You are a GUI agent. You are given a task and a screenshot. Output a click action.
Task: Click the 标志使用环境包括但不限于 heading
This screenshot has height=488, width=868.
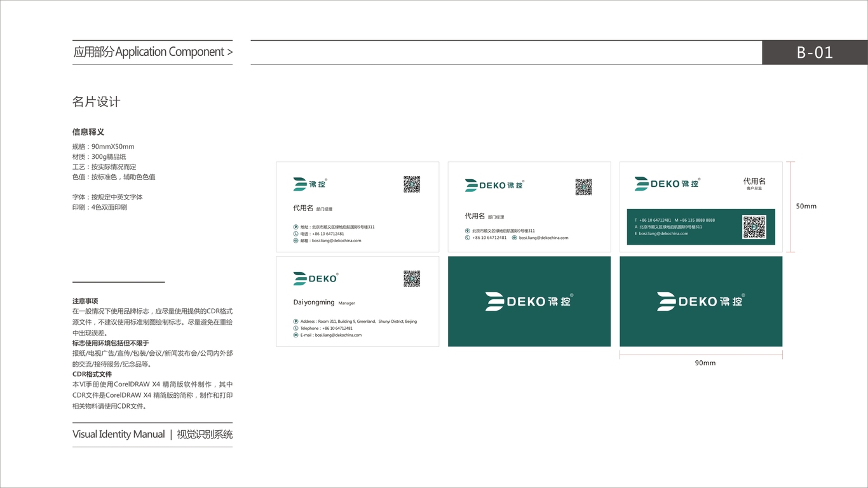point(111,343)
